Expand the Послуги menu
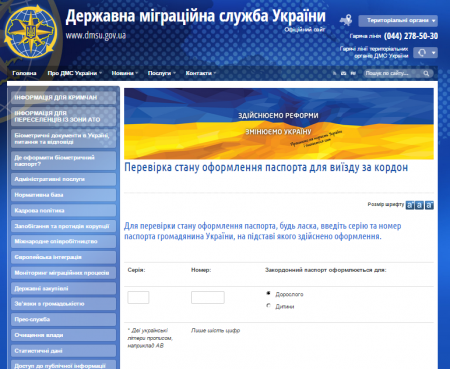The width and height of the screenshot is (450, 369). coord(161,73)
